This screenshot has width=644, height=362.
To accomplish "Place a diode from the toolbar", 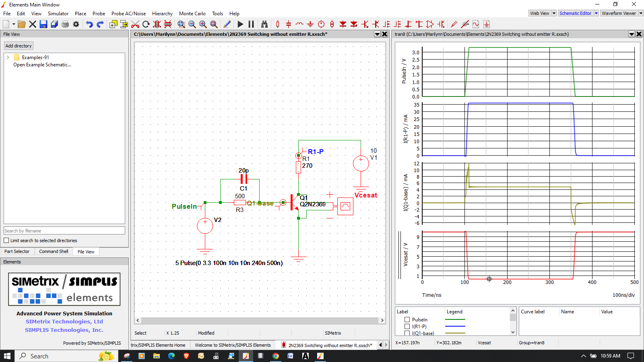I will pos(343,24).
